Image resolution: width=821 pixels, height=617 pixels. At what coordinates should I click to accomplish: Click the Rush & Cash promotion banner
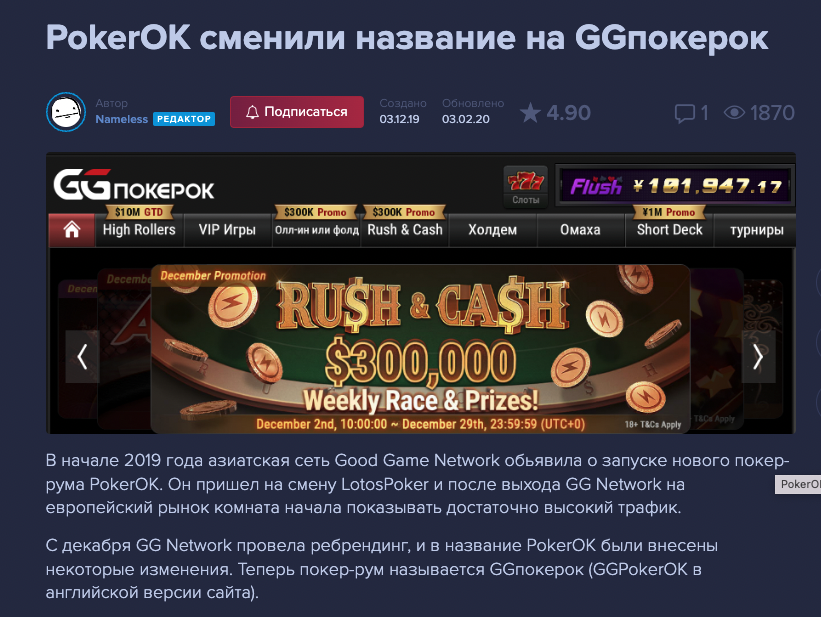click(x=420, y=349)
